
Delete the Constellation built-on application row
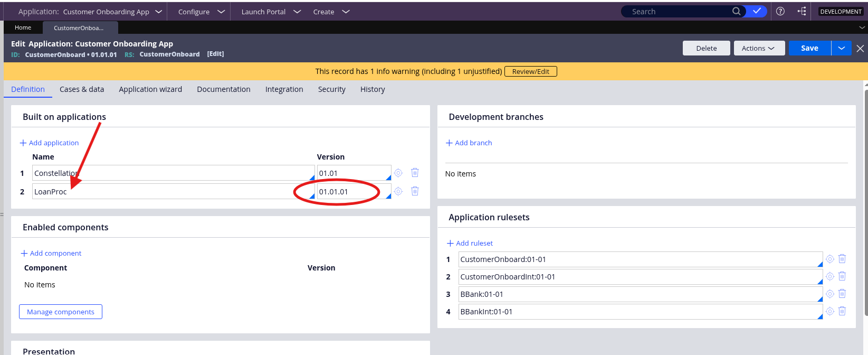tap(415, 173)
